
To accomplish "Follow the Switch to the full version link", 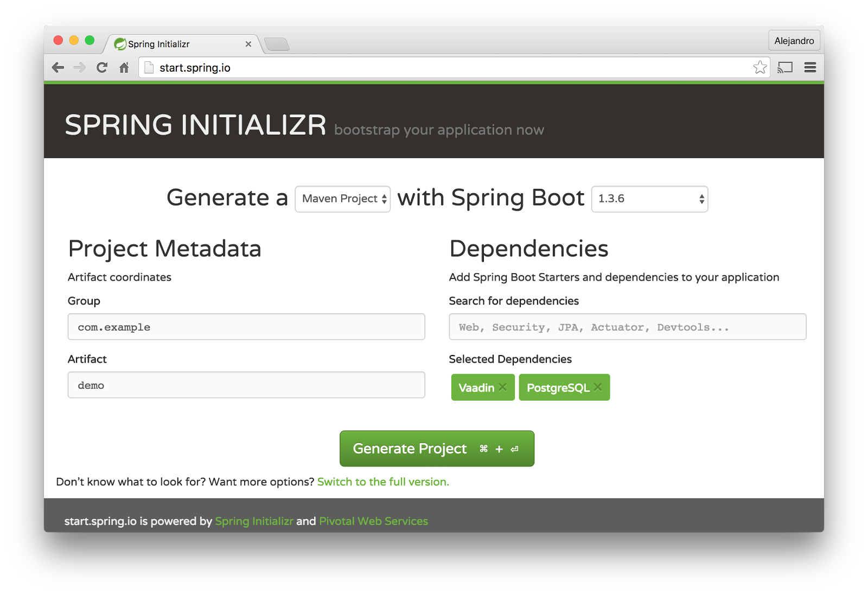I will [x=383, y=482].
